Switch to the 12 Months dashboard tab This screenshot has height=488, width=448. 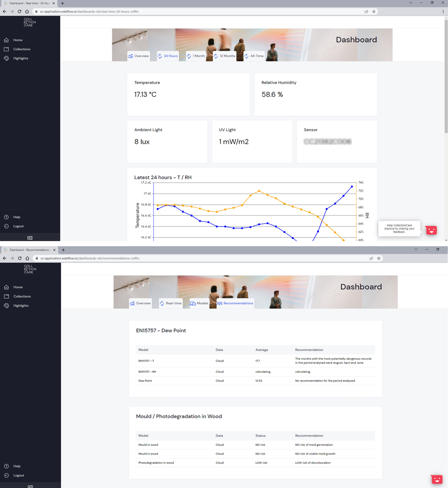tap(225, 56)
